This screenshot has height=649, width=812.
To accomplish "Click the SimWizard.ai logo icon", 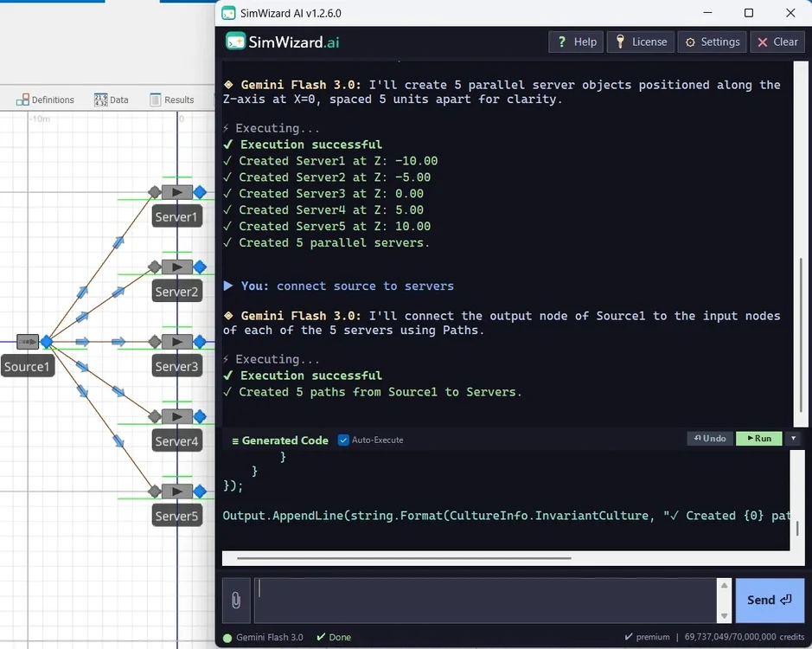I will pyautogui.click(x=235, y=42).
